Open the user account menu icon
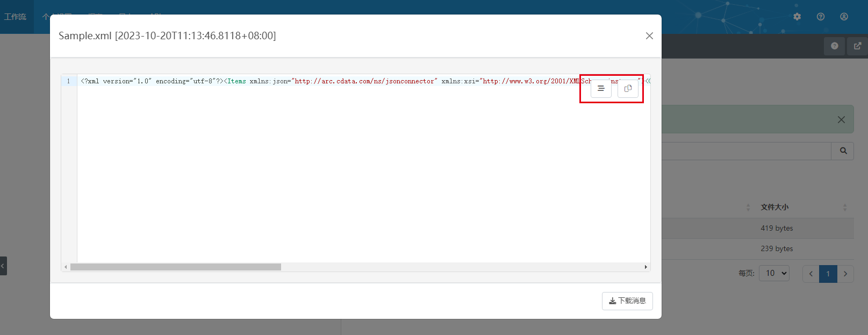868x335 pixels. click(x=844, y=17)
